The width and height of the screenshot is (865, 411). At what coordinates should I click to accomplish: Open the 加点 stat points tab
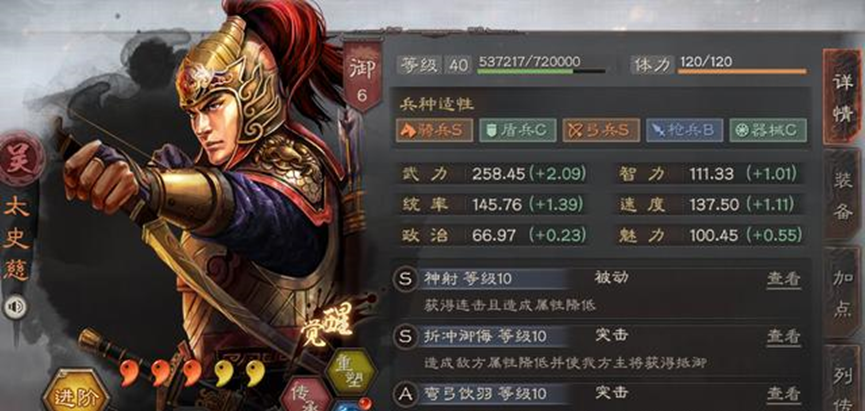[843, 292]
